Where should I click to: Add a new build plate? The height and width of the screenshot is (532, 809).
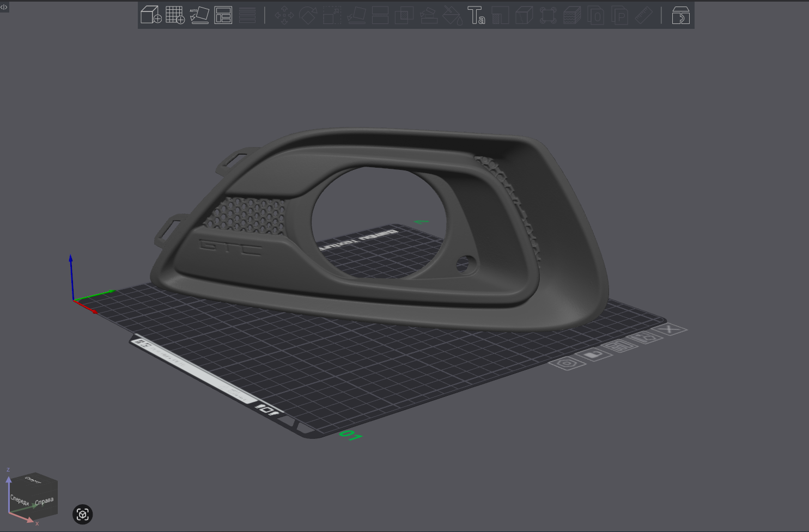[175, 15]
